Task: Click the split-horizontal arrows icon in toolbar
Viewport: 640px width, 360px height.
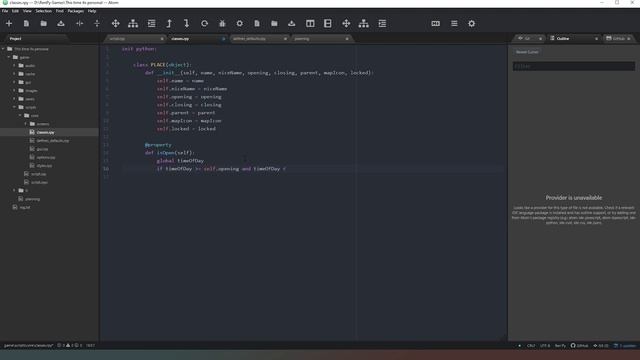Action: click(80, 24)
